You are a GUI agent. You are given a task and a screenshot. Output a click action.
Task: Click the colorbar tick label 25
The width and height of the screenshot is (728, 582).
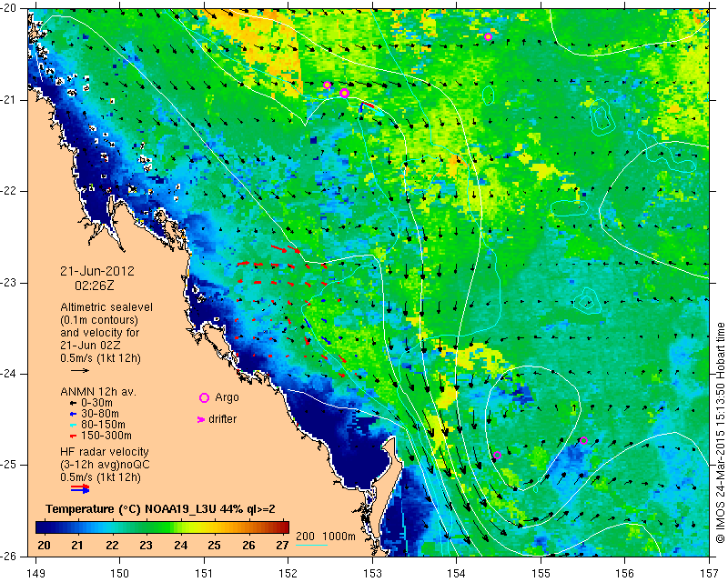point(214,545)
